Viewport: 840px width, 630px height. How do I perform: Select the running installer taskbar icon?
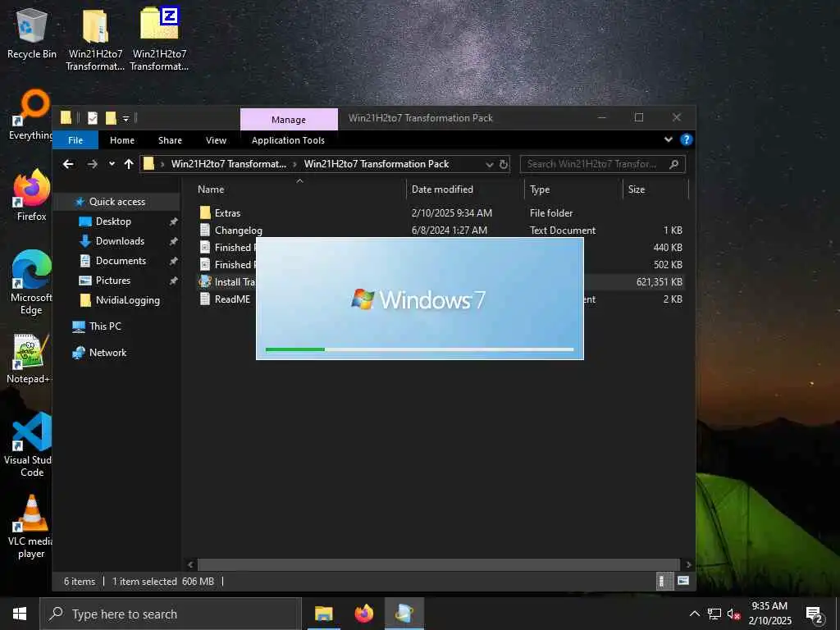coord(404,614)
